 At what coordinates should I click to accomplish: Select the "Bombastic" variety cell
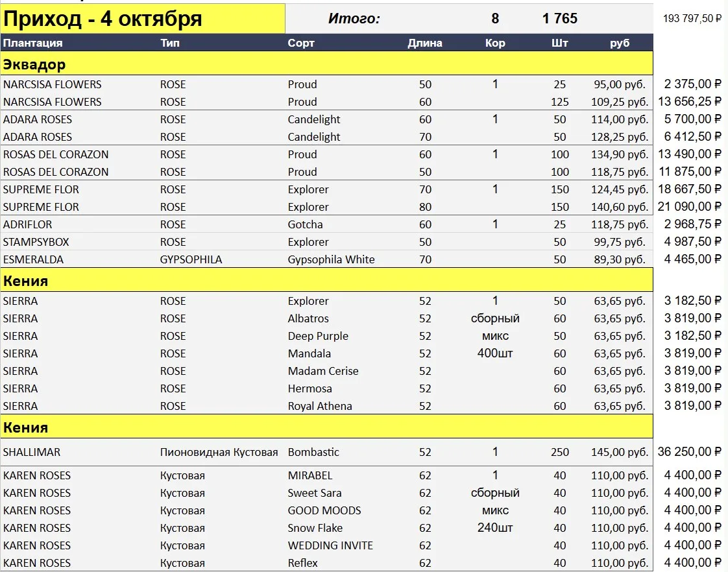[313, 452]
